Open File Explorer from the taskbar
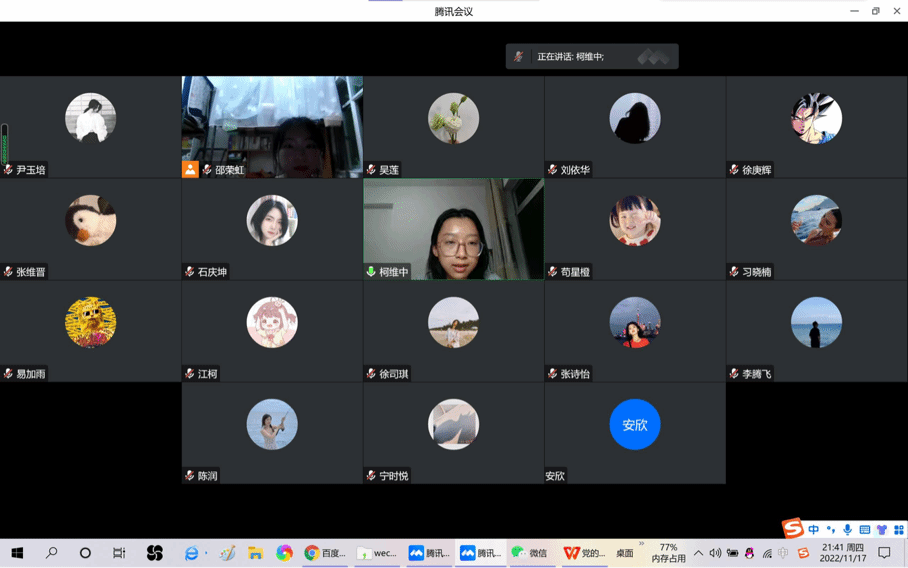 (256, 553)
